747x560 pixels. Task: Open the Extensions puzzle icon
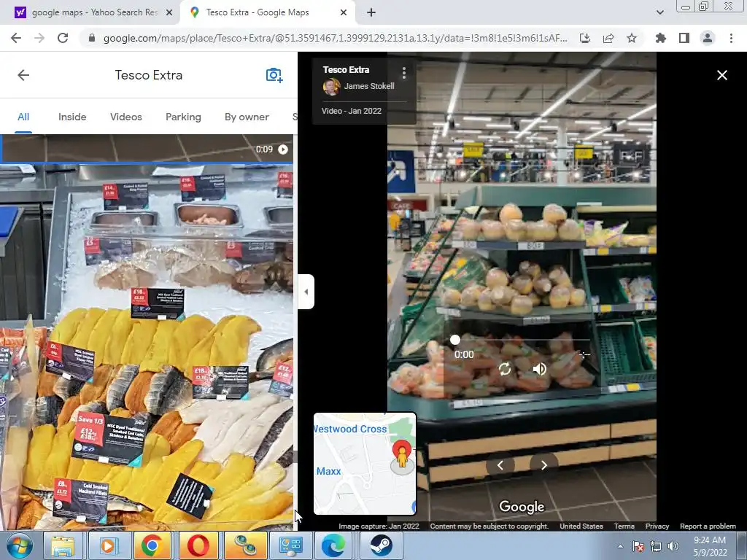click(x=661, y=38)
